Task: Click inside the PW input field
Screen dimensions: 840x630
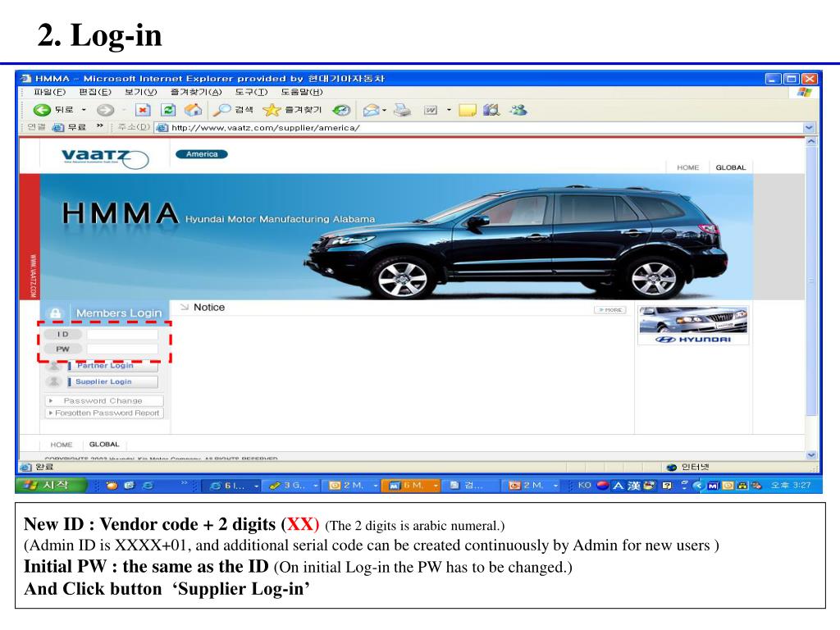Action: coord(123,349)
